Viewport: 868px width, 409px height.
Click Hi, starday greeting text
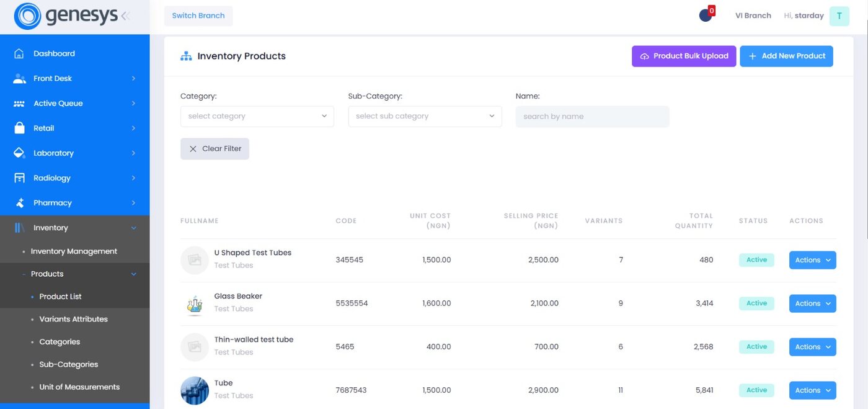click(x=804, y=16)
